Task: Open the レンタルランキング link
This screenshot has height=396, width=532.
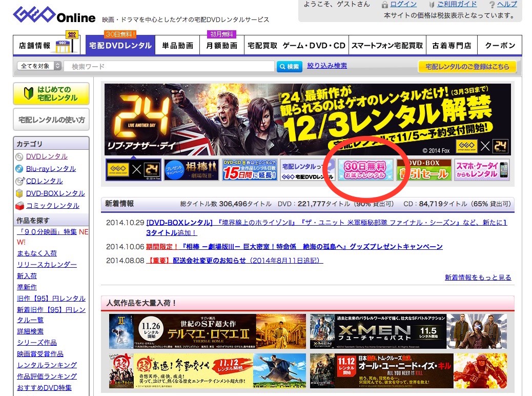Action: [47, 365]
